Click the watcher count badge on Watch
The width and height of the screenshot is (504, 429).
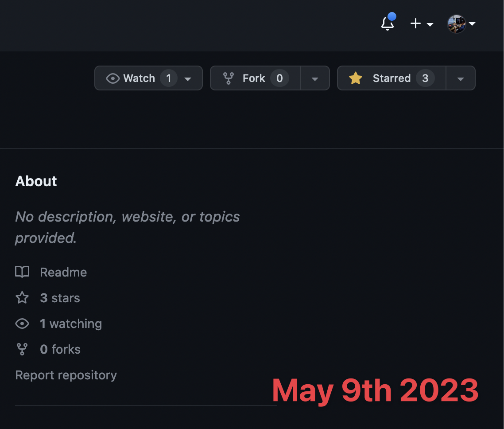coord(169,78)
